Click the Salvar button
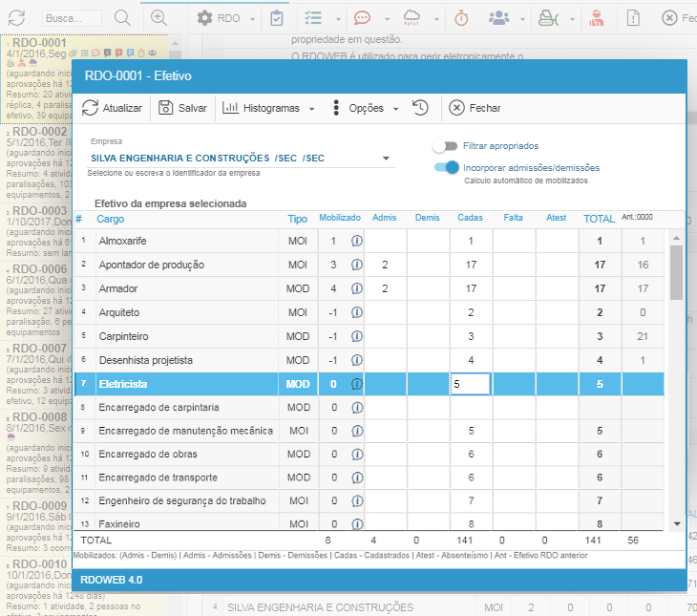 pos(183,108)
